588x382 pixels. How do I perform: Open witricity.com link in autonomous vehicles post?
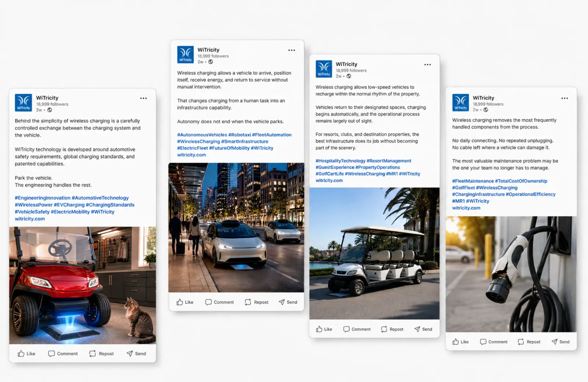coord(191,155)
